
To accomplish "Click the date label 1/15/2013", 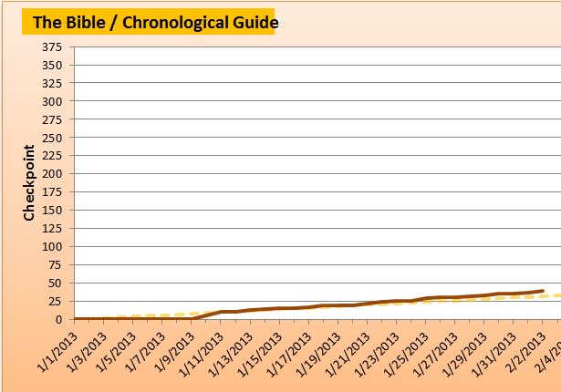I will [x=260, y=355].
